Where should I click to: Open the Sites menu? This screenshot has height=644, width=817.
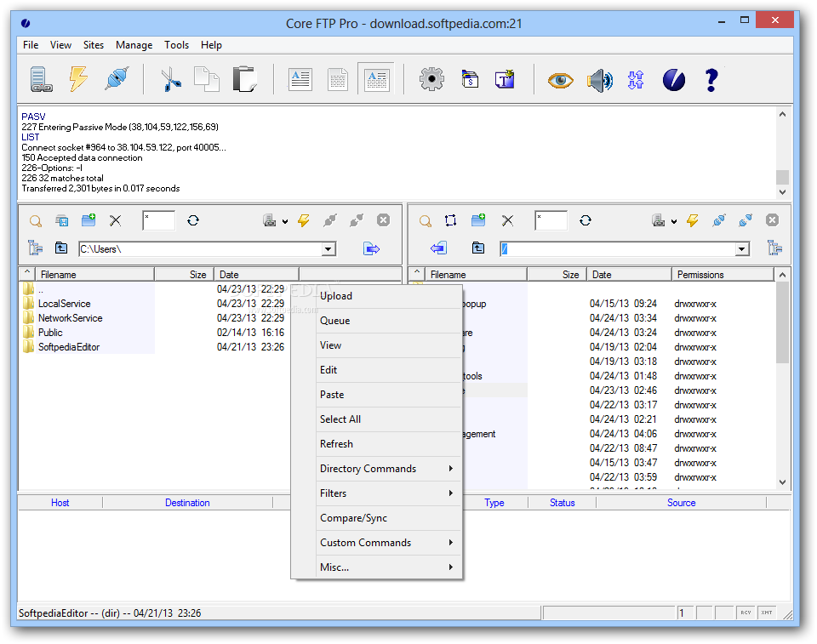pos(94,45)
